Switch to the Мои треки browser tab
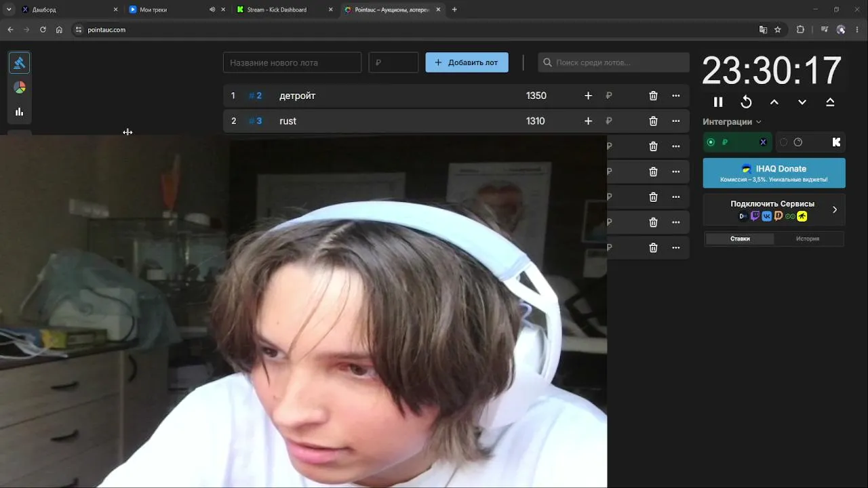The image size is (868, 488). click(x=176, y=9)
